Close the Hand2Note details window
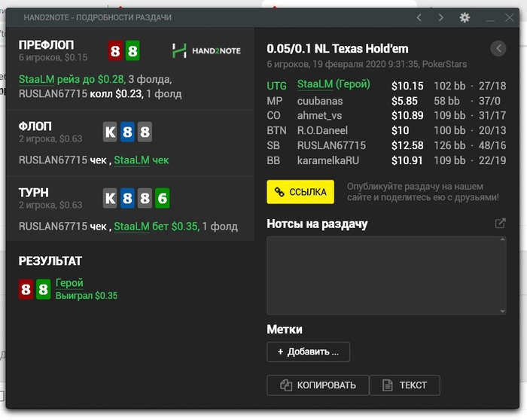 point(510,17)
